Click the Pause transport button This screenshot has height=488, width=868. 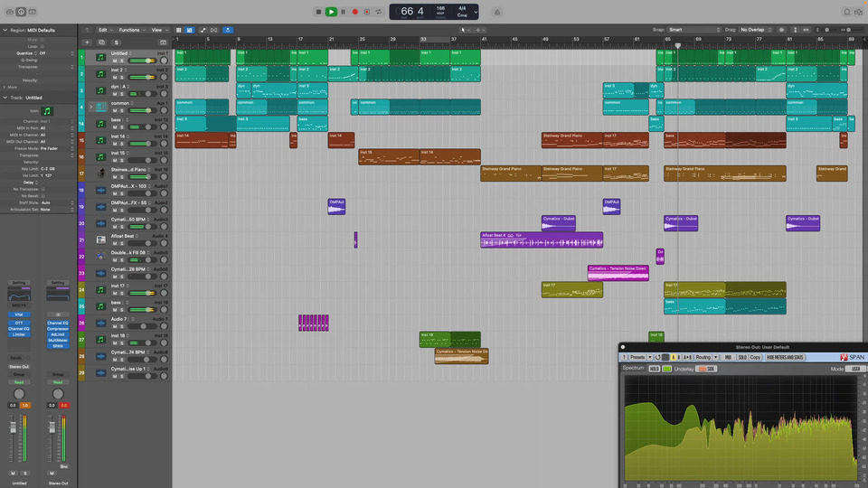(344, 12)
